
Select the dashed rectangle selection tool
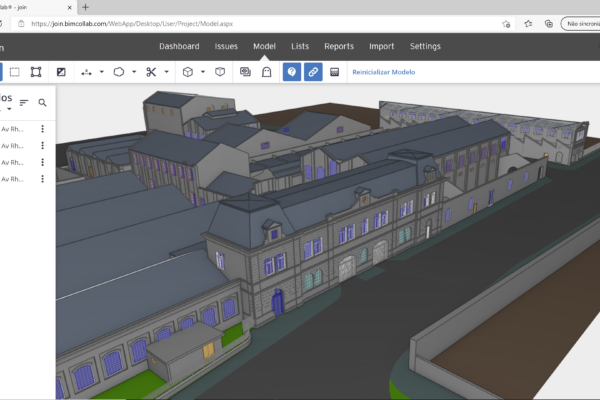(15, 72)
